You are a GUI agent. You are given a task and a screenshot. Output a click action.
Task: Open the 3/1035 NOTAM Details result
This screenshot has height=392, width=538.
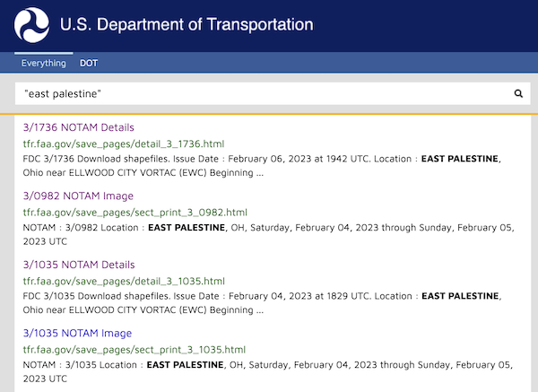79,265
